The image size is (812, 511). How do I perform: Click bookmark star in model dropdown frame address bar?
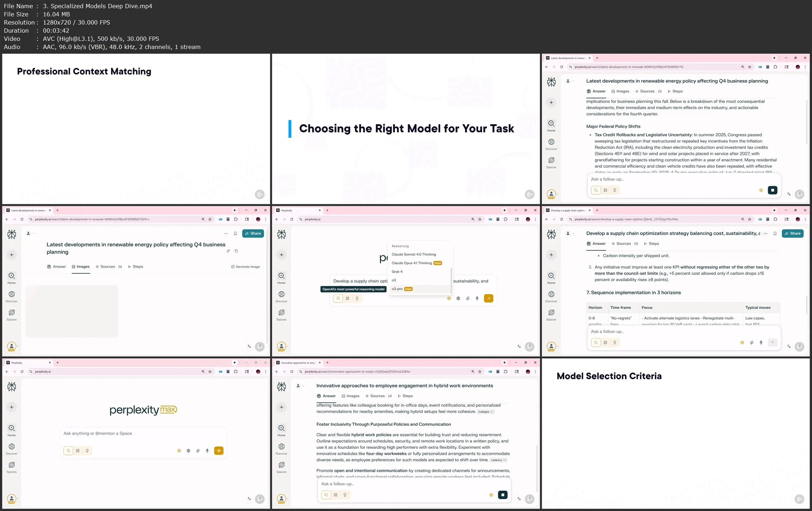pyautogui.click(x=480, y=219)
